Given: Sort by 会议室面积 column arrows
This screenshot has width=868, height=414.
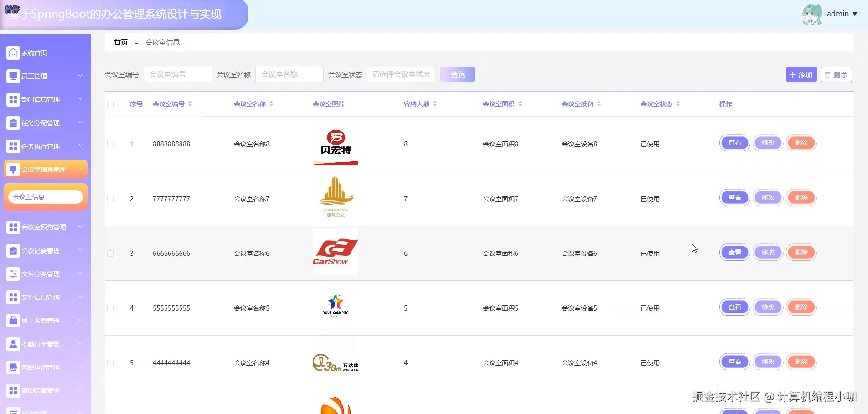Looking at the screenshot, I should pyautogui.click(x=520, y=104).
